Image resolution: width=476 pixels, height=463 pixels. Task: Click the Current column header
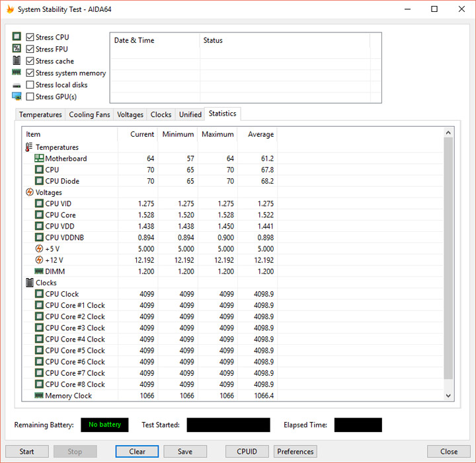pyautogui.click(x=138, y=134)
